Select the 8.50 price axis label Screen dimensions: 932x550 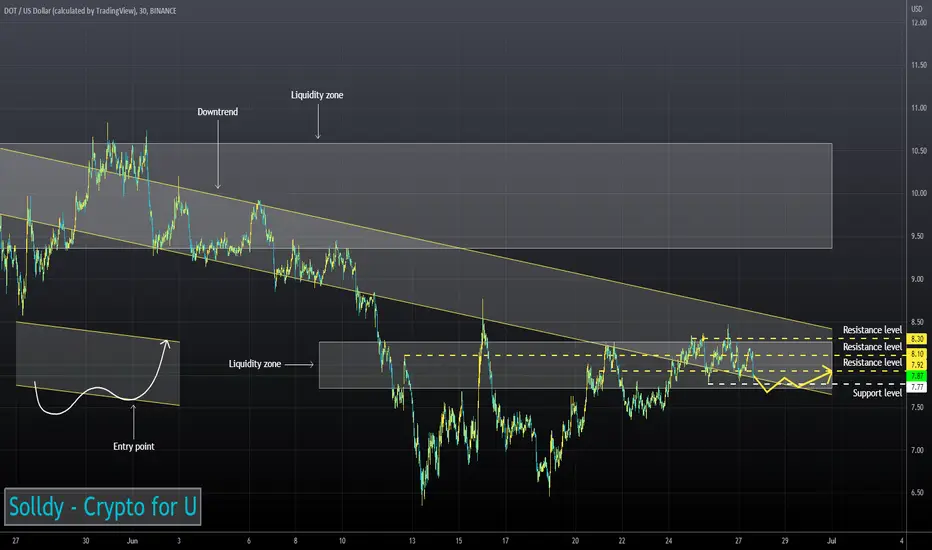point(918,322)
